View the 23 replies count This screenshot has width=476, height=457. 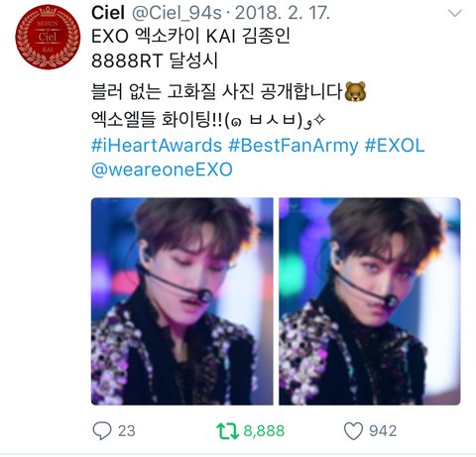(127, 431)
